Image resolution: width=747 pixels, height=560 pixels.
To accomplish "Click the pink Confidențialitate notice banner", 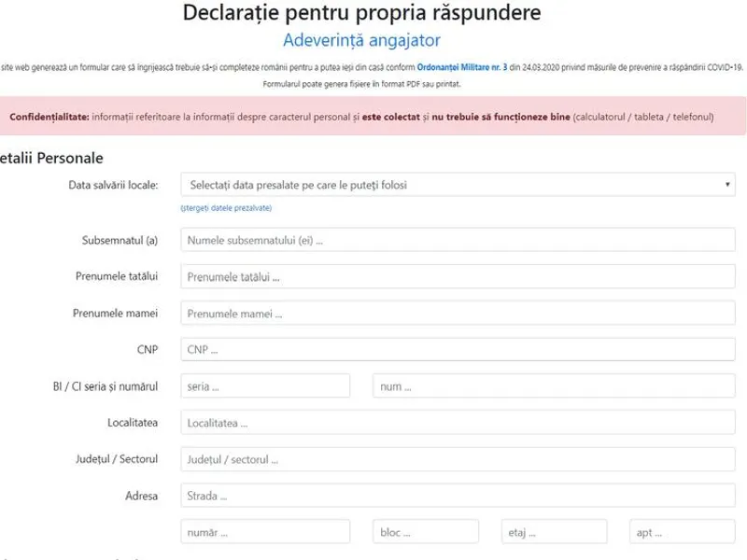I will (x=373, y=117).
